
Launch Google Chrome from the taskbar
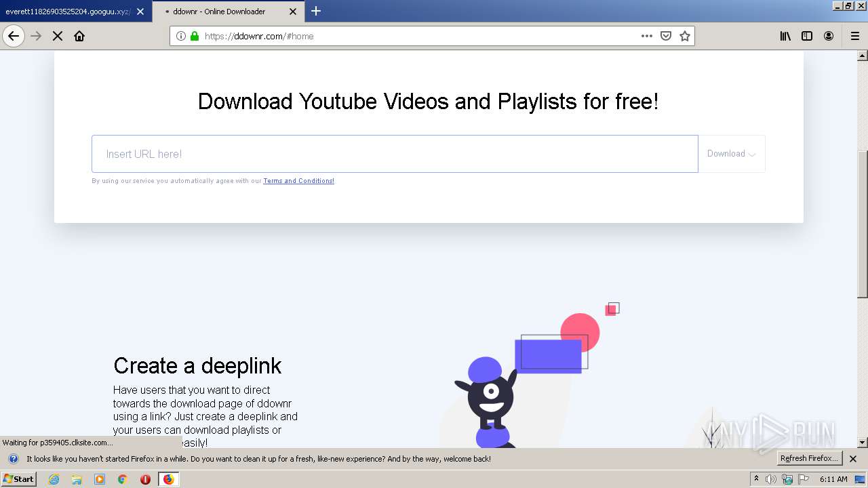[122, 479]
